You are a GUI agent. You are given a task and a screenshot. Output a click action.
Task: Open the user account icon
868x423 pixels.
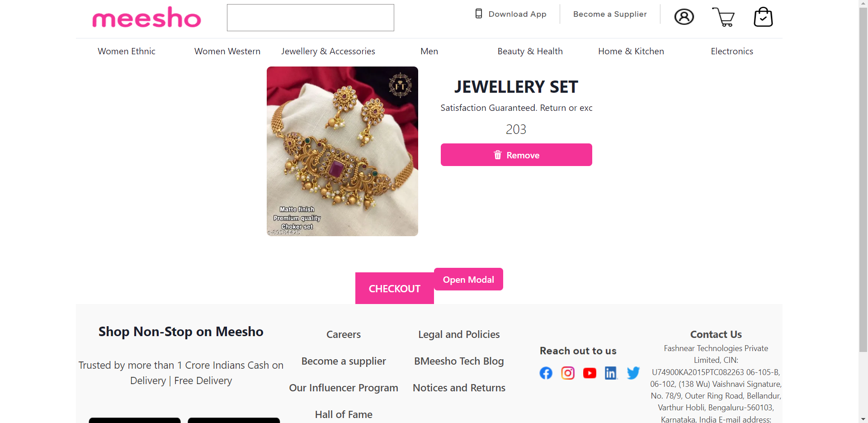tap(684, 17)
